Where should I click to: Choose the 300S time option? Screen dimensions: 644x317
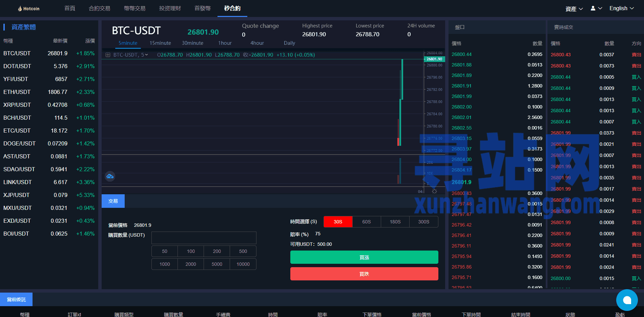point(423,222)
